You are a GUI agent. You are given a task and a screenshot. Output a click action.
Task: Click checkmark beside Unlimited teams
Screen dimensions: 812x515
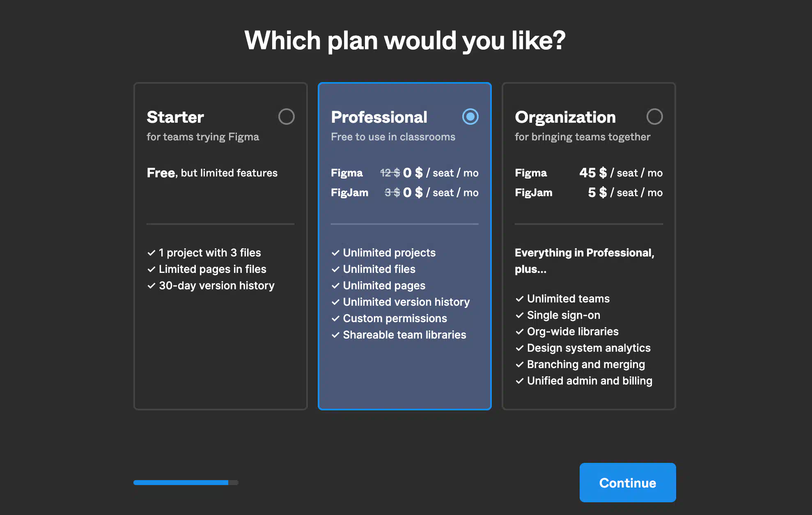519,299
